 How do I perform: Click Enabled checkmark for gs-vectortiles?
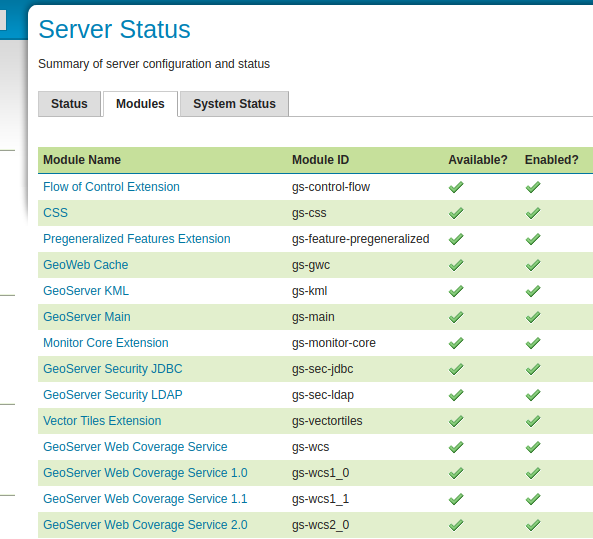[x=533, y=421]
